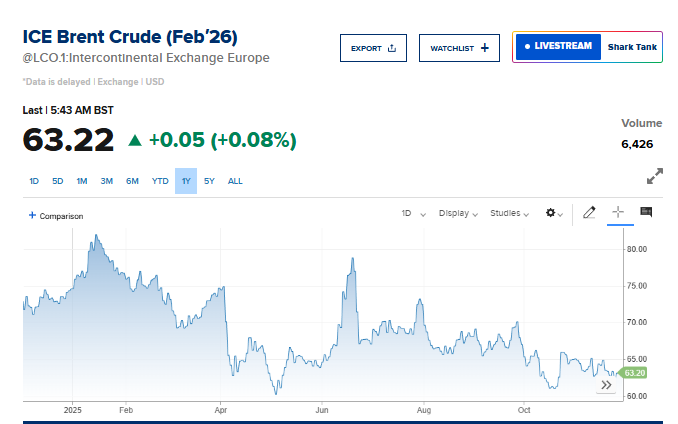Activate the crosshair cursor tool
678x424 pixels.
tap(618, 212)
